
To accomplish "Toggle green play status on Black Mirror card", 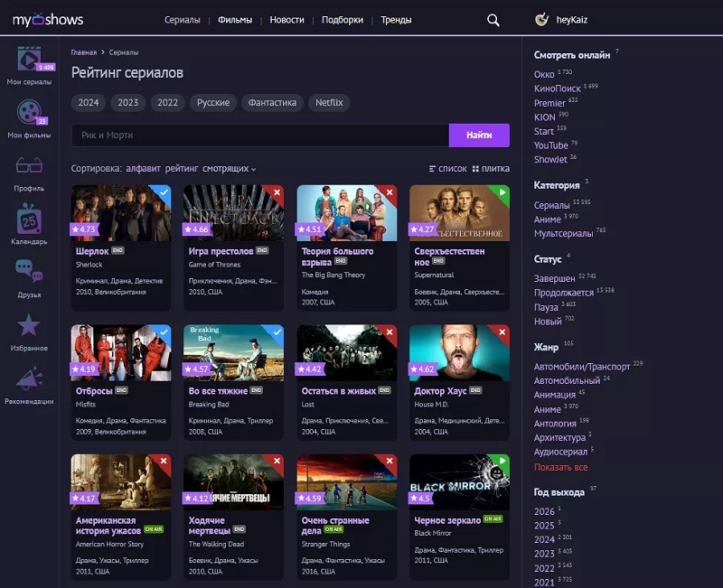I will (x=502, y=461).
